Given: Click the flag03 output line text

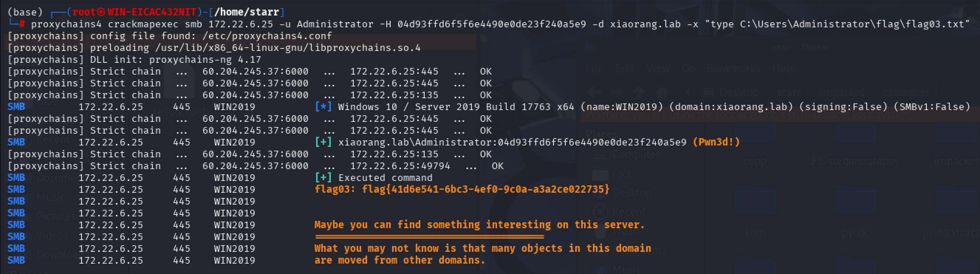Looking at the screenshot, I should (x=462, y=189).
